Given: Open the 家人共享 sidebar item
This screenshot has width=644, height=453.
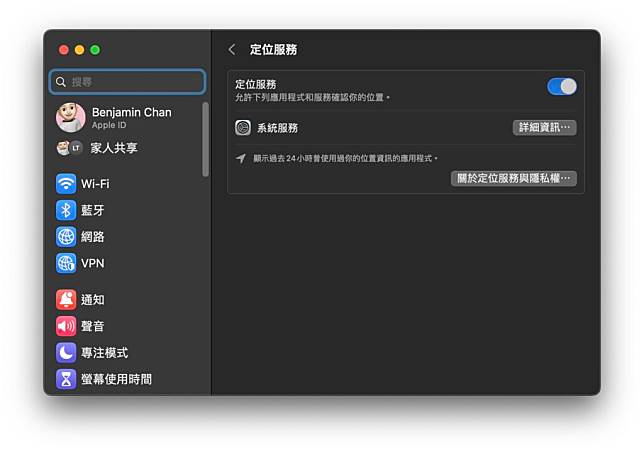Looking at the screenshot, I should tap(113, 148).
